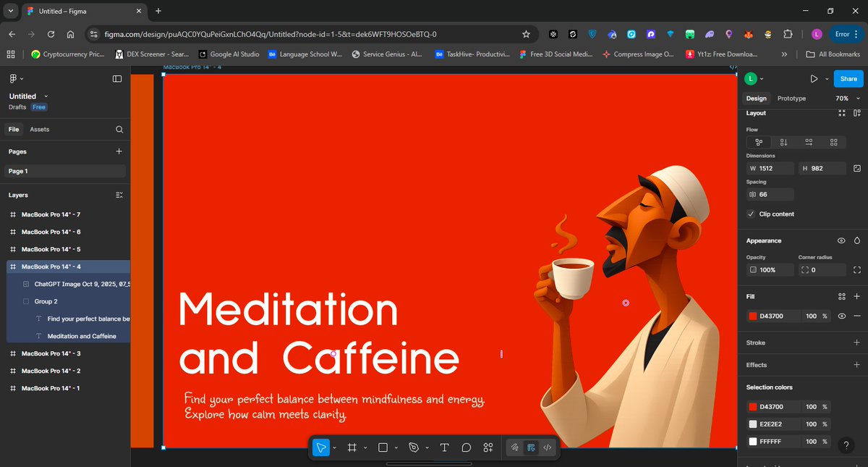Screen dimensions: 868x467
Task: Expand the Frame tool options chevron
Action: (x=365, y=448)
